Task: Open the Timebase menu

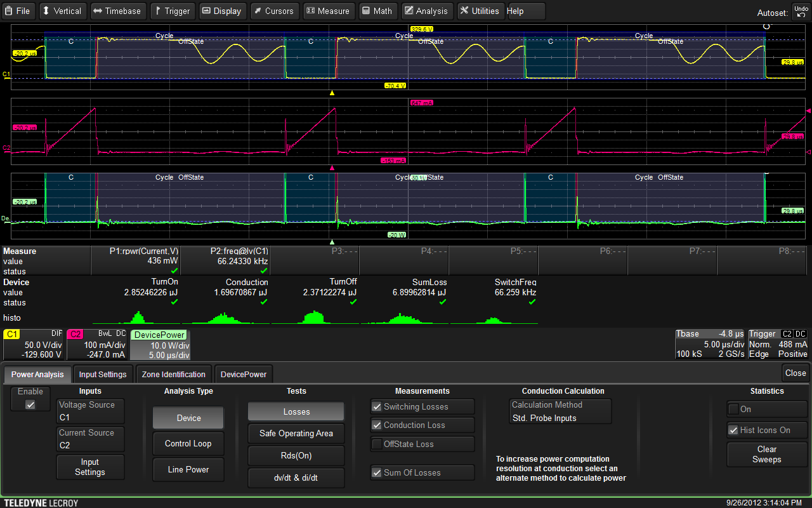Action: [117, 11]
